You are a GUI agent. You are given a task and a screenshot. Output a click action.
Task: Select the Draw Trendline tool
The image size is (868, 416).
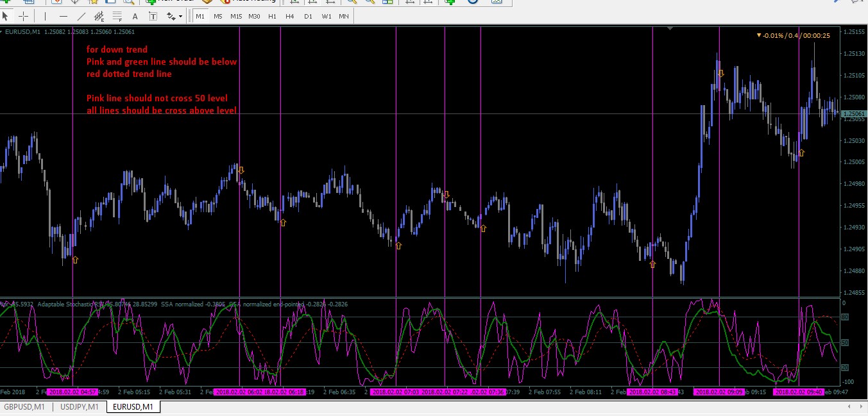tap(81, 16)
